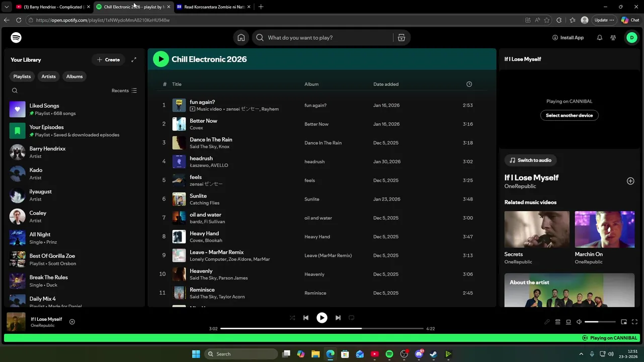
Task: Sort by Title column header
Action: pos(177,84)
